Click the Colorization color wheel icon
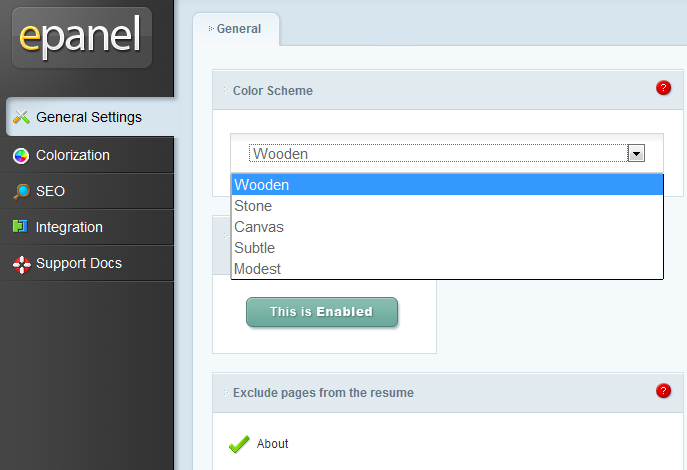 click(21, 155)
